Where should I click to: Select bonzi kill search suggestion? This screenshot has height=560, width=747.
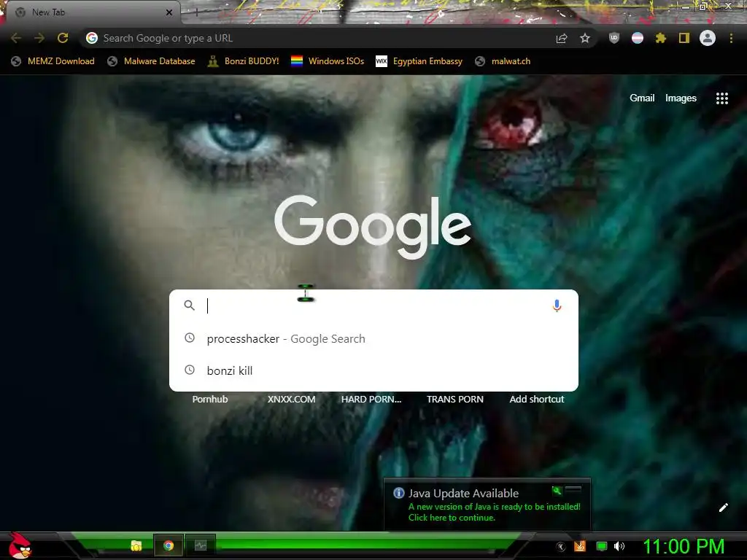(x=374, y=370)
